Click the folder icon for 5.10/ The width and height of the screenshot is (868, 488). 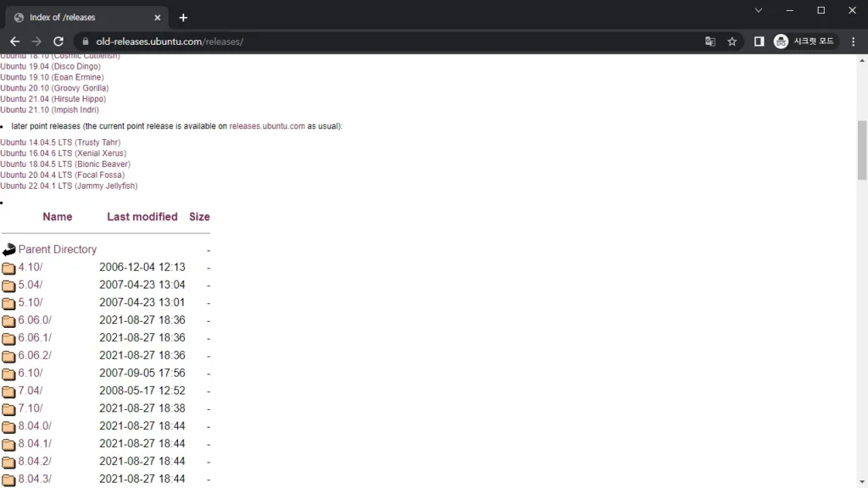pyautogui.click(x=8, y=304)
